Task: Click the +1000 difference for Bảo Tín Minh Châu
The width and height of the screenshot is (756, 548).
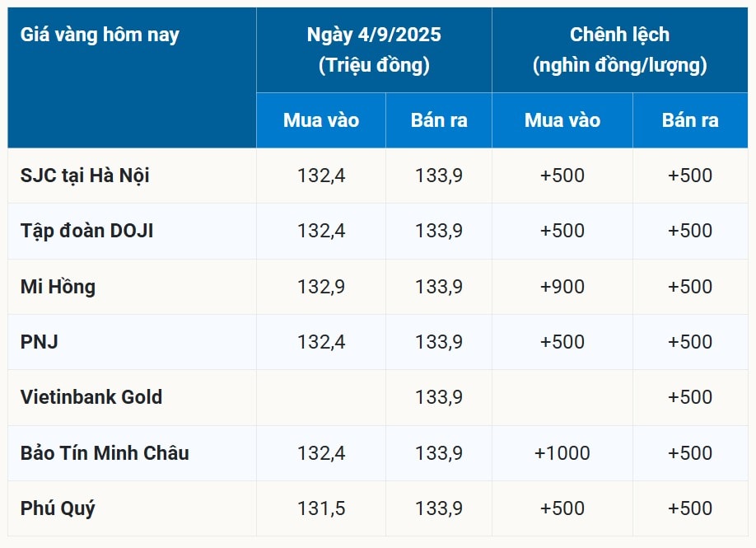Action: pyautogui.click(x=562, y=453)
